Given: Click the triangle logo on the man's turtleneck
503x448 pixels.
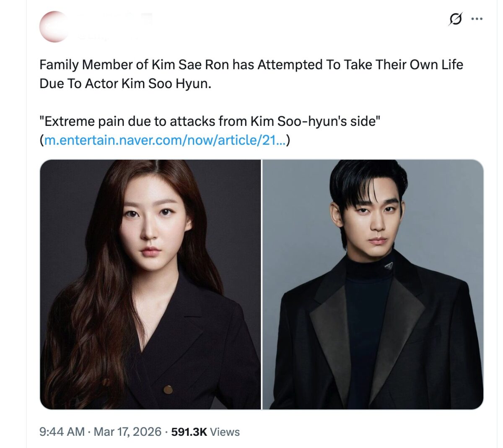Looking at the screenshot, I should (389, 266).
